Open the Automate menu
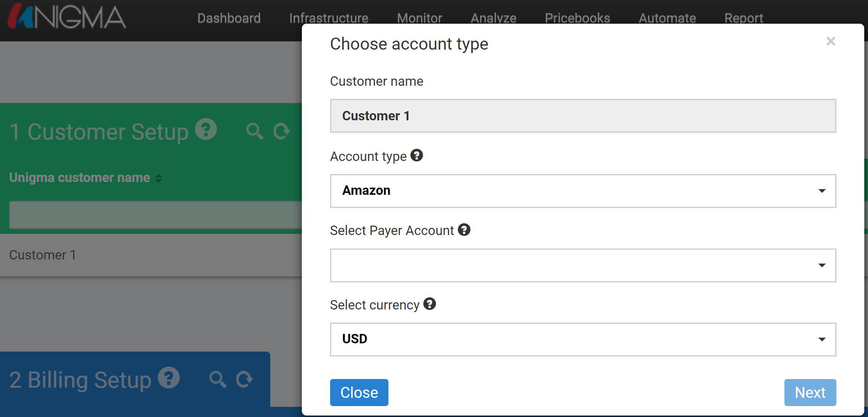Screen dimensions: 868x417 (x=667, y=18)
